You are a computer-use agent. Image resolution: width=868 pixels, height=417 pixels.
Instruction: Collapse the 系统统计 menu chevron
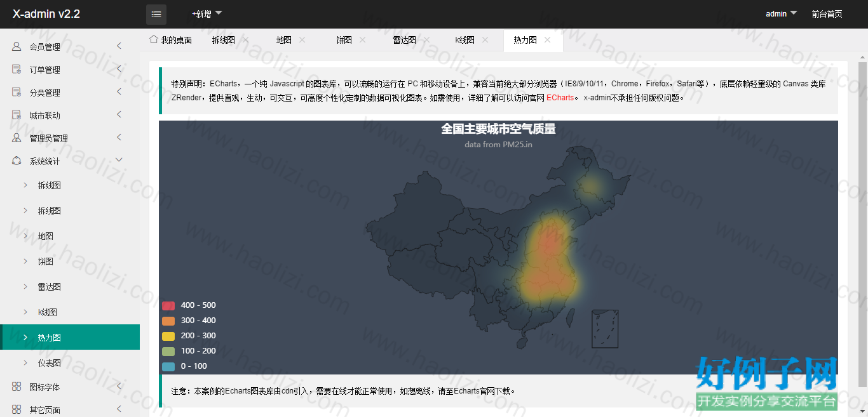click(x=119, y=160)
